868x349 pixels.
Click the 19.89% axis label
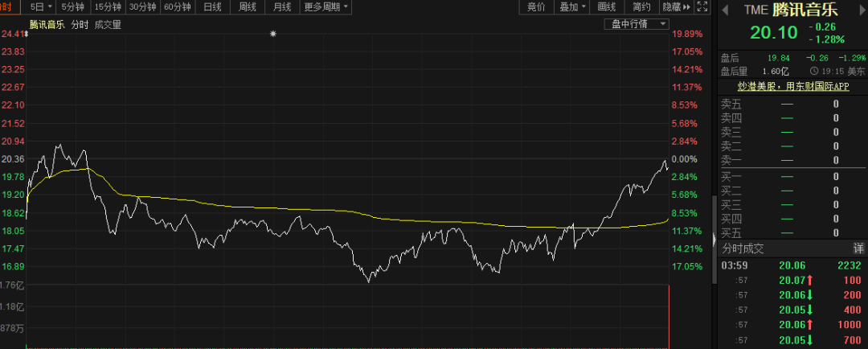coord(687,34)
